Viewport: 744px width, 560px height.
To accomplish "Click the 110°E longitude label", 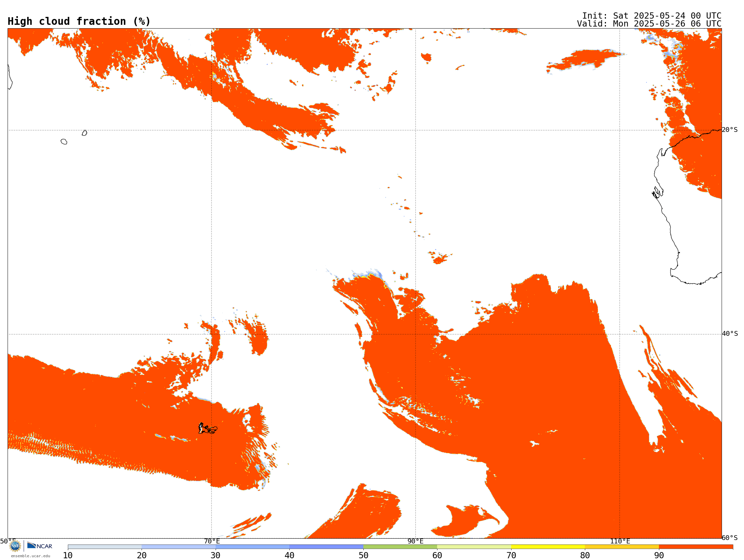I will click(x=620, y=541).
